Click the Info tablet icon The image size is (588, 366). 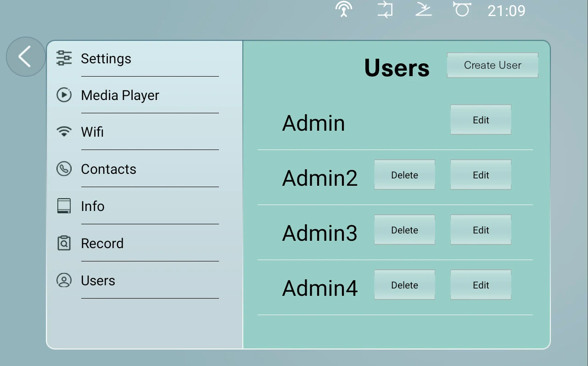point(64,206)
